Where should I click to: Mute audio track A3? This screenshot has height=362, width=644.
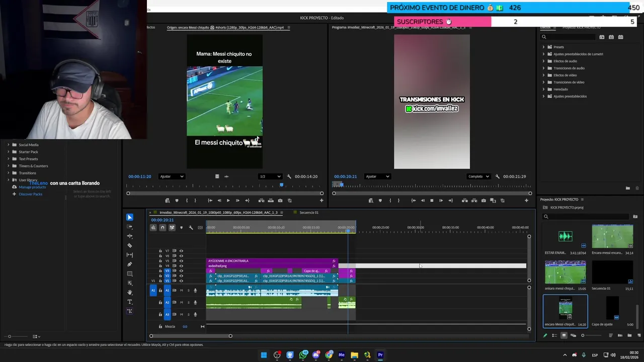pyautogui.click(x=182, y=315)
